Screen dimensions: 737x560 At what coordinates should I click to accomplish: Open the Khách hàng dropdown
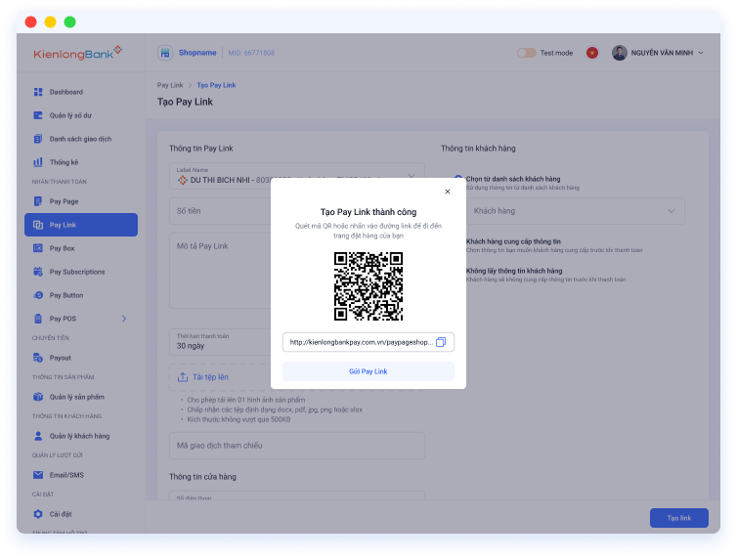pos(576,211)
